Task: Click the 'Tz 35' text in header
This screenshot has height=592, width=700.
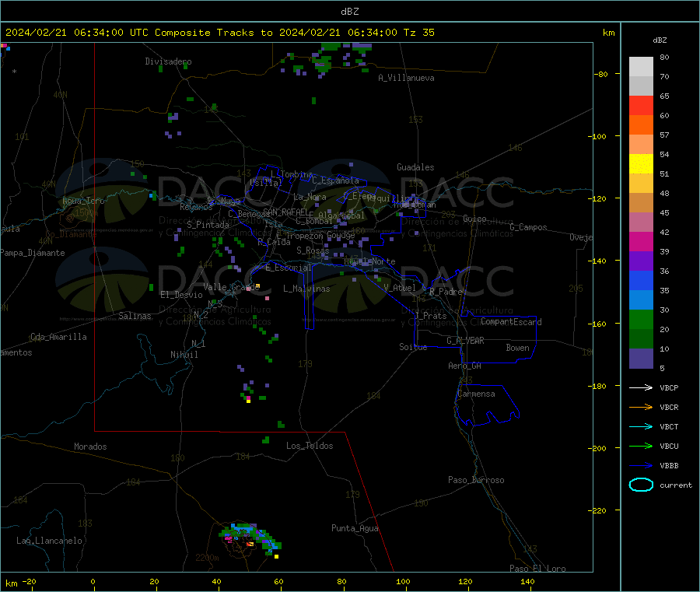Action: [x=418, y=33]
